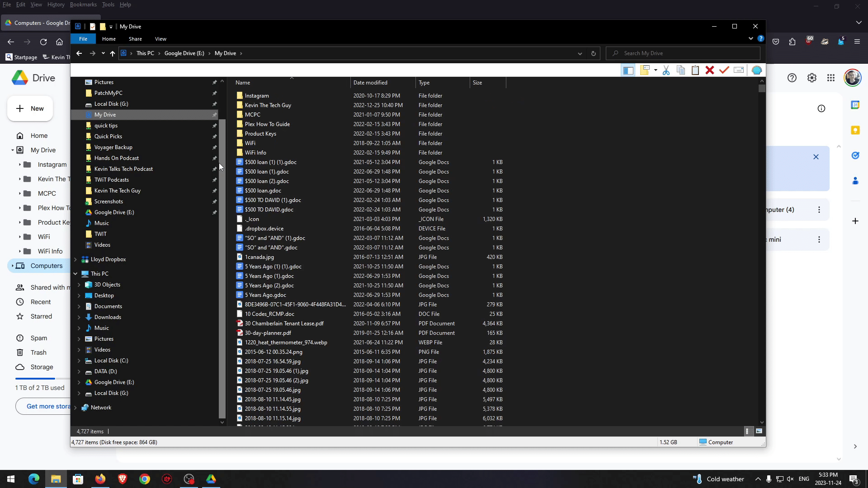The width and height of the screenshot is (868, 488).
Task: Click the Classic Shell settings shell icon
Action: 757,70
